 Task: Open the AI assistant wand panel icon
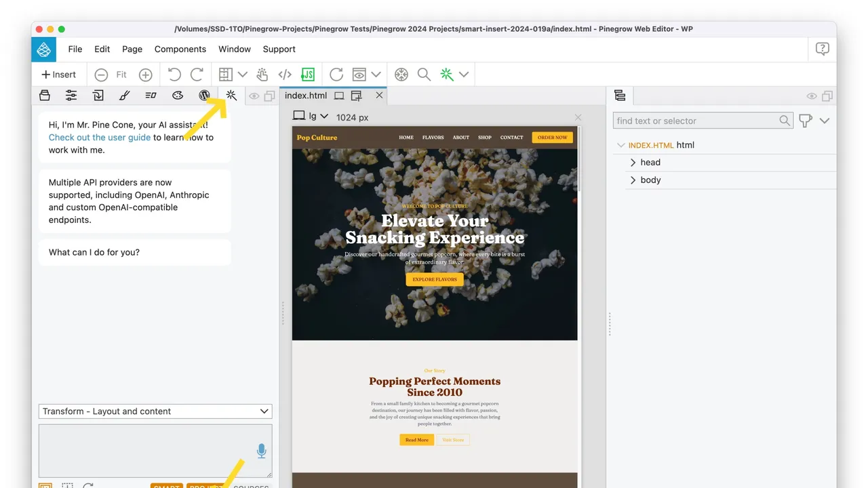tap(231, 96)
